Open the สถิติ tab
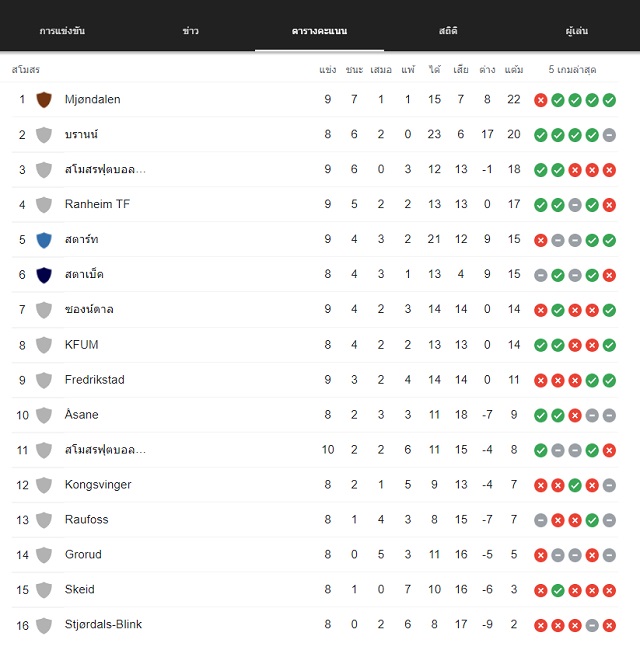The height and width of the screenshot is (650, 640). click(448, 31)
